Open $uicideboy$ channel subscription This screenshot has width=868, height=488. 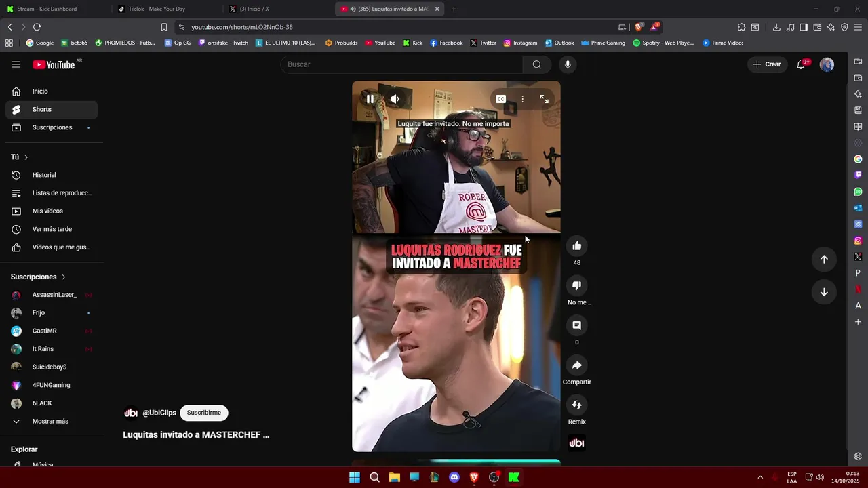pyautogui.click(x=52, y=367)
